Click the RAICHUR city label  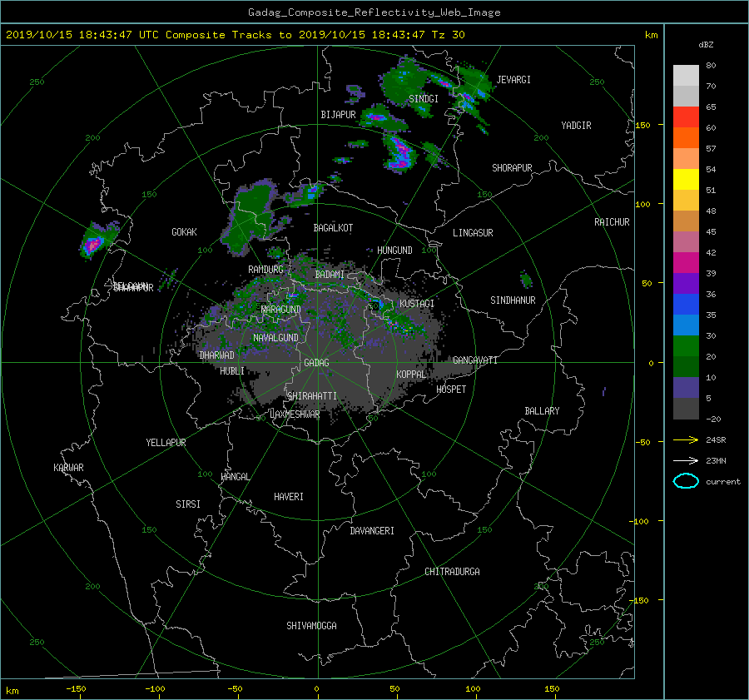[612, 222]
